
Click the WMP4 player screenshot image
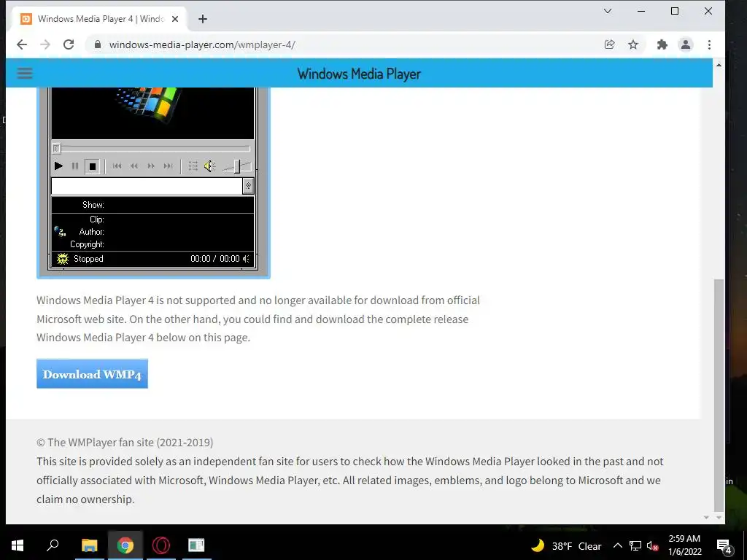pyautogui.click(x=153, y=183)
